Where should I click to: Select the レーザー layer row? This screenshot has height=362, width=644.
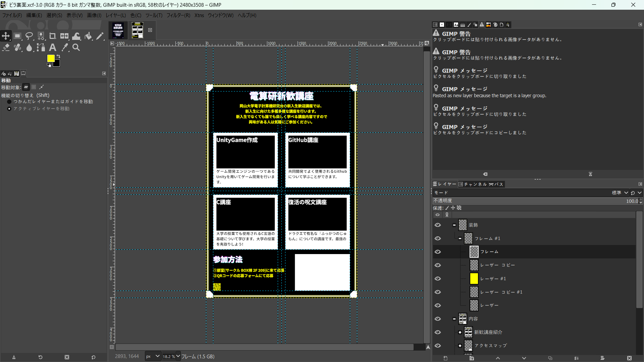pos(534,305)
